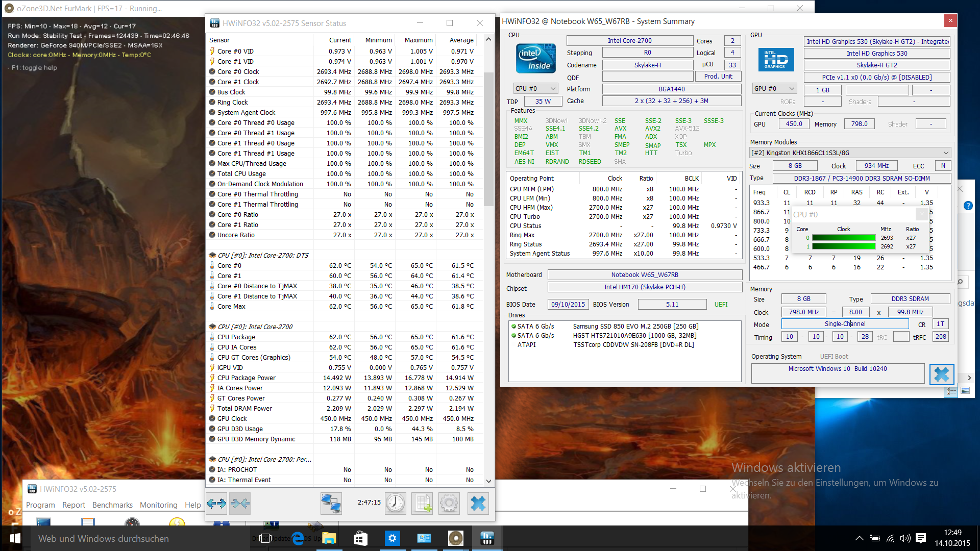Expand the CPU #0 selector dropdown
Viewport: 980px width, 551px height.
[535, 89]
